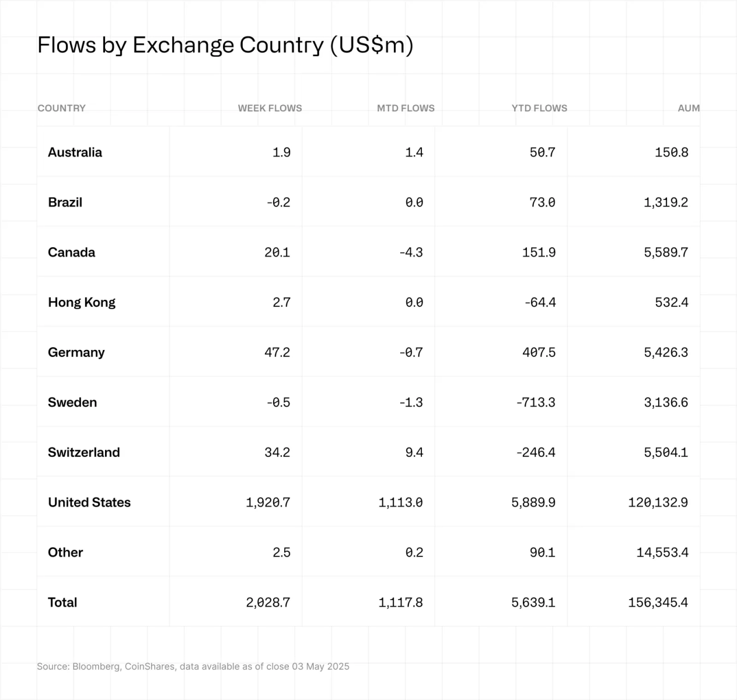Viewport: 737px width, 700px height.
Task: Click the AUM column header
Action: (689, 108)
